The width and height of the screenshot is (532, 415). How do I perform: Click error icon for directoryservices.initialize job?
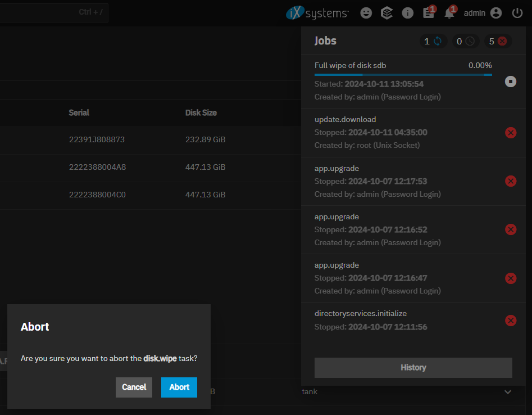pyautogui.click(x=511, y=321)
